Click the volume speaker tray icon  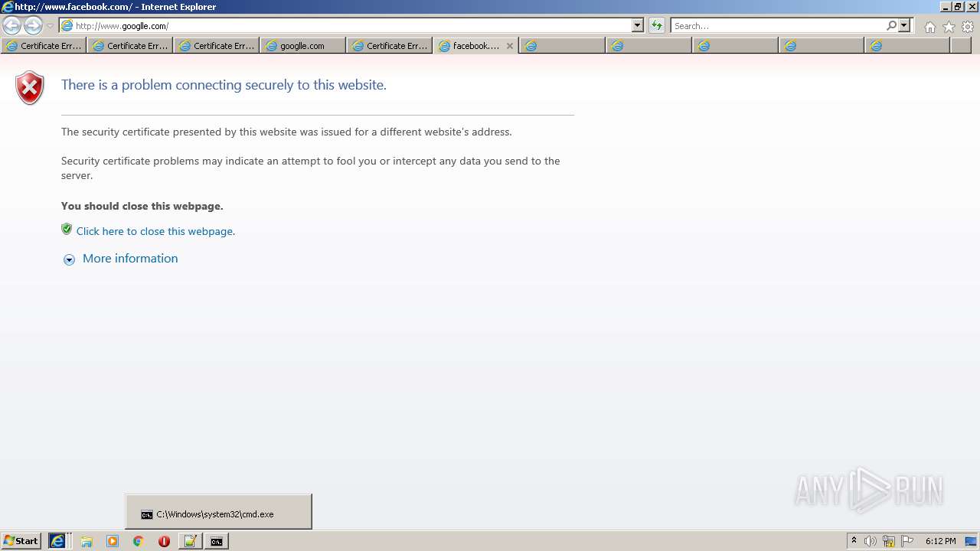click(871, 541)
